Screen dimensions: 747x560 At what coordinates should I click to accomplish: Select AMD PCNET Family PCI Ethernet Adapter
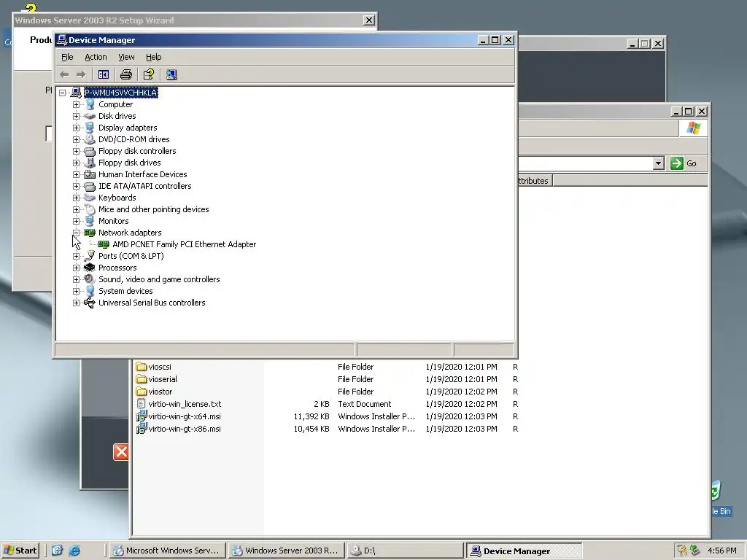coord(185,244)
